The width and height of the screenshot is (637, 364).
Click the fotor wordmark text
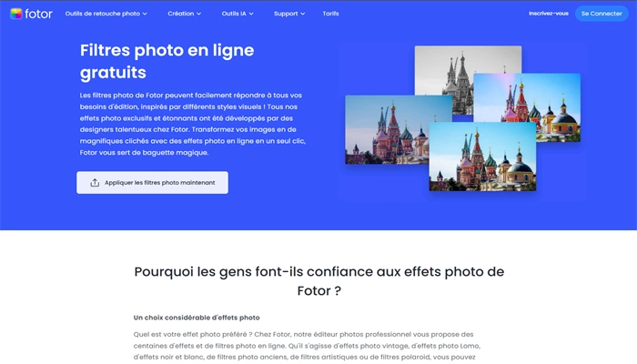pyautogui.click(x=38, y=14)
